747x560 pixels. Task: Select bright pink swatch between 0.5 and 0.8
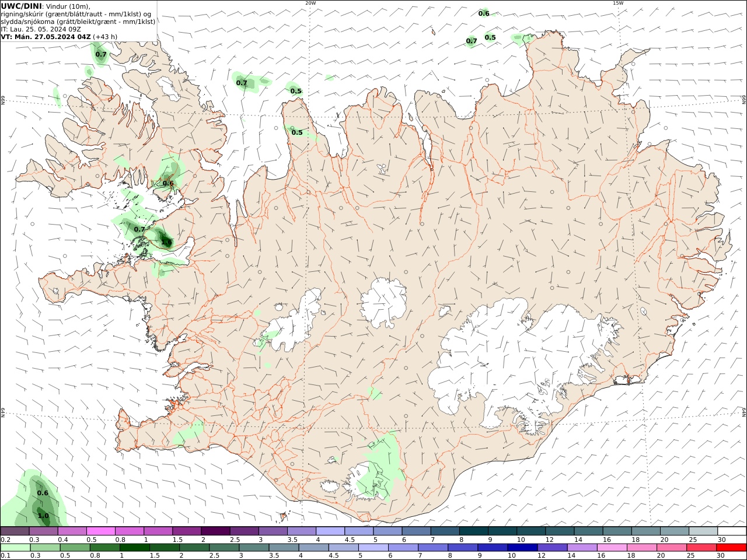pos(100,531)
